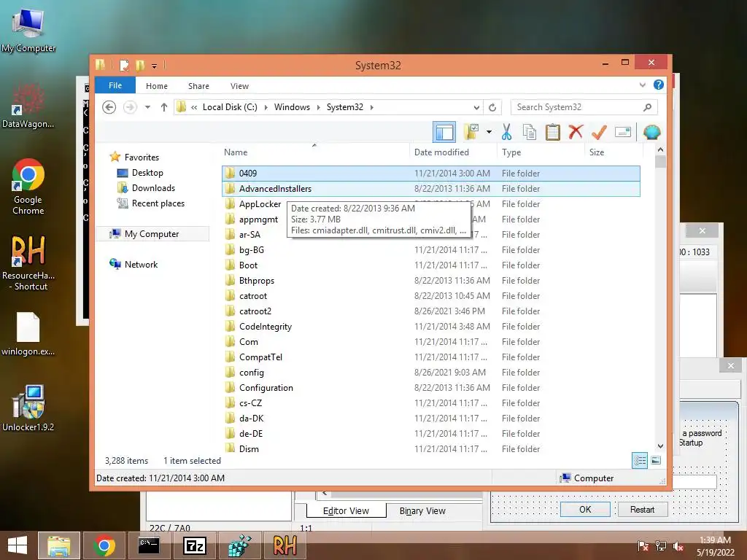Open the Windows Start button
The image size is (747, 560).
coord(18,545)
